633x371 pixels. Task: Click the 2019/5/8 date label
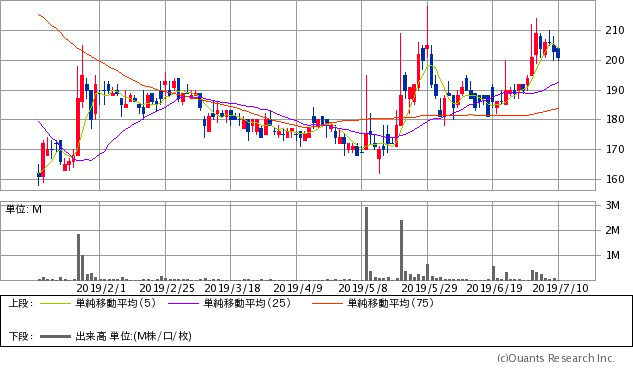363,288
